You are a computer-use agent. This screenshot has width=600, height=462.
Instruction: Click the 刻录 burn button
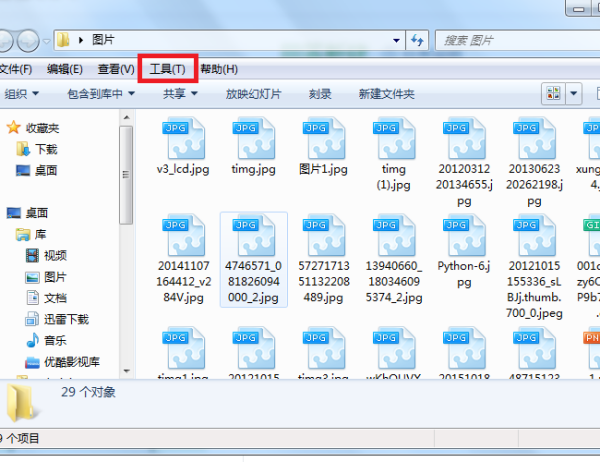point(320,94)
